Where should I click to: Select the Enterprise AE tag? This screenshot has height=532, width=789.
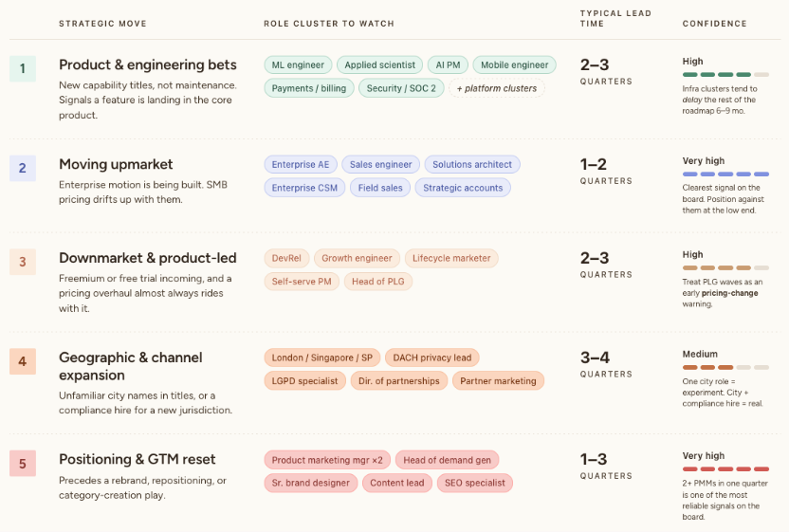pyautogui.click(x=300, y=164)
